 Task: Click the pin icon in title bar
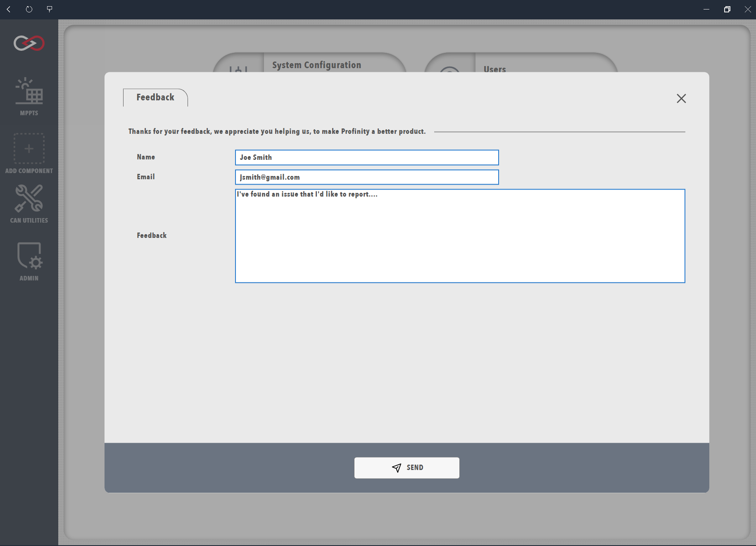(50, 9)
